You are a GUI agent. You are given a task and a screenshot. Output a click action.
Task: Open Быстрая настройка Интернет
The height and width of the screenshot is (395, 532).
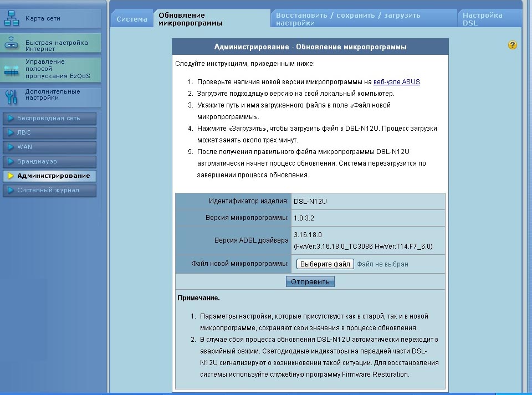[x=50, y=43]
